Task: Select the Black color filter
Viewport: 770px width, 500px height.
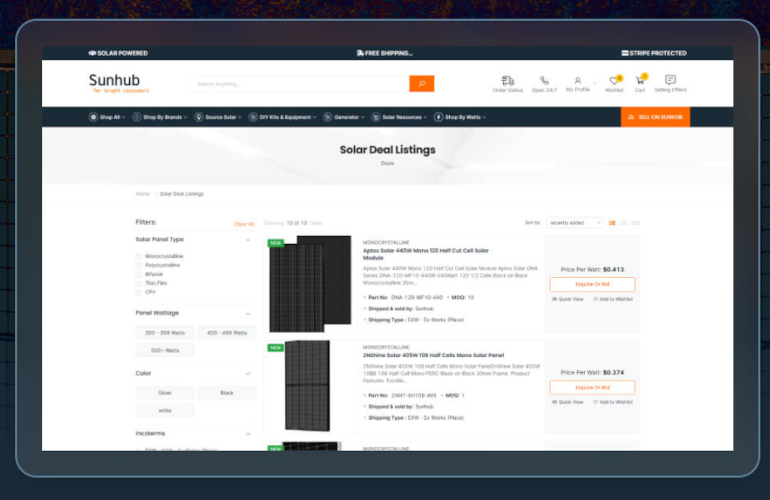Action: (227, 393)
